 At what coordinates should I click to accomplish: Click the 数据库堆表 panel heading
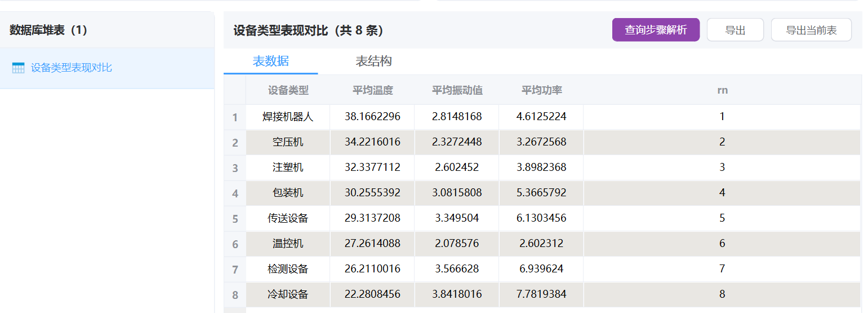point(48,30)
